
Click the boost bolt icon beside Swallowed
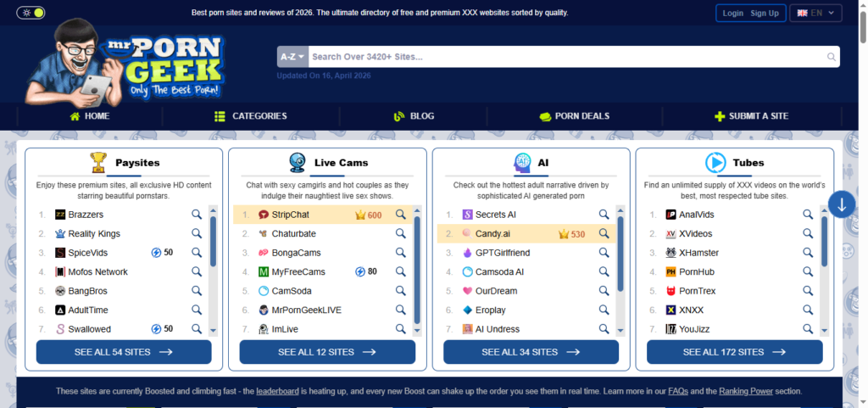point(156,329)
